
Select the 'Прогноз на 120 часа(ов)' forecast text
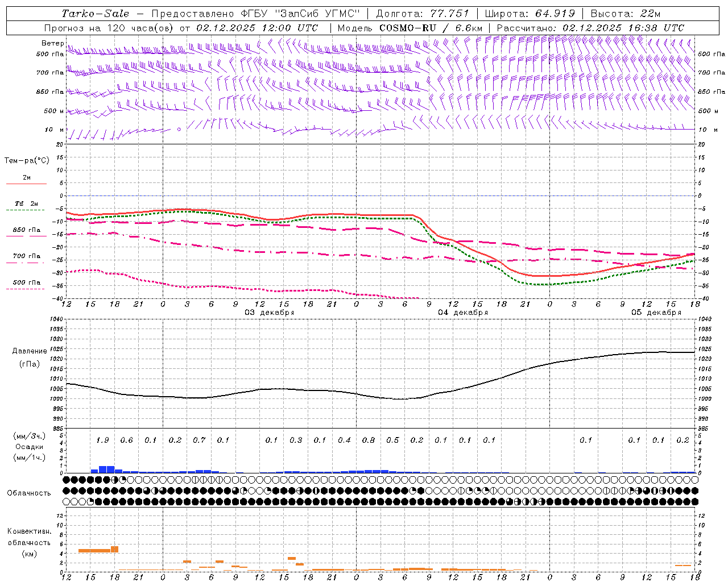(110, 28)
